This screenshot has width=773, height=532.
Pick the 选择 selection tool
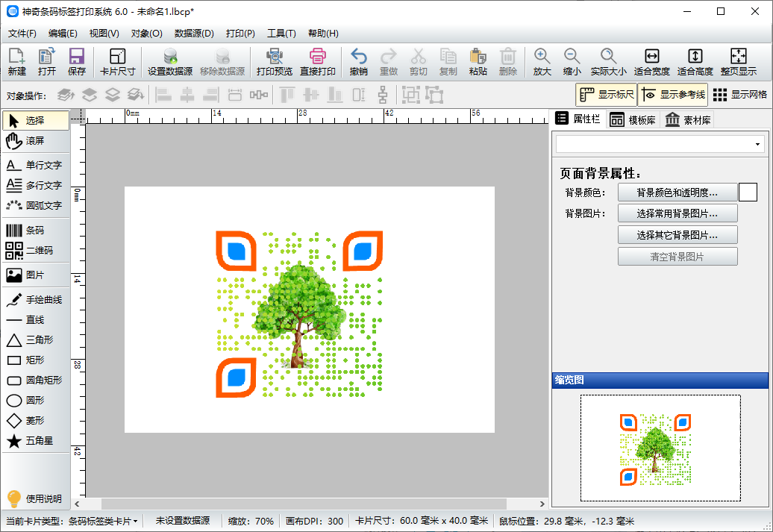(36, 121)
